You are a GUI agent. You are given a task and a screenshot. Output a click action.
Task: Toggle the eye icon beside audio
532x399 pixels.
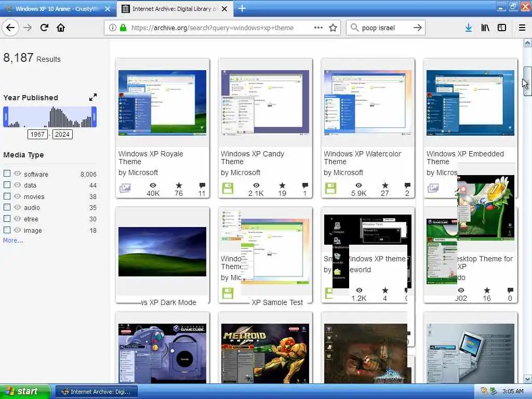[x=17, y=207]
